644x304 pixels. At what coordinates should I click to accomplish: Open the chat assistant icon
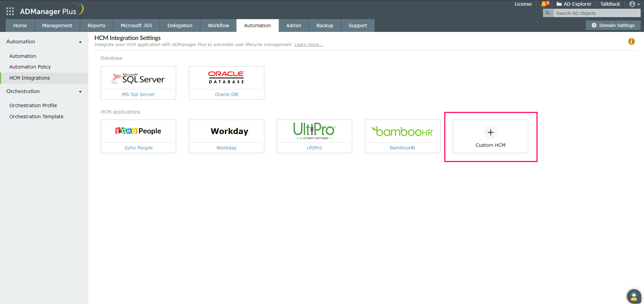point(634,296)
